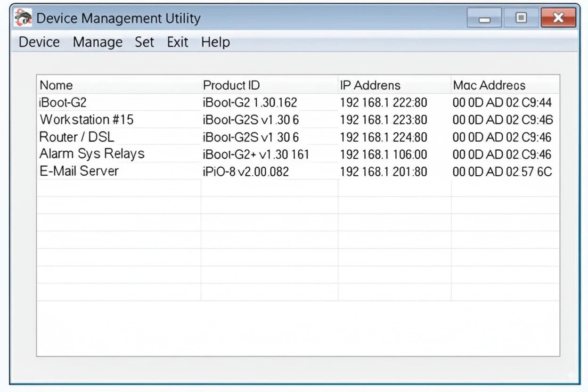Open the Help menu
Screen dimensions: 588x392
[x=215, y=42]
